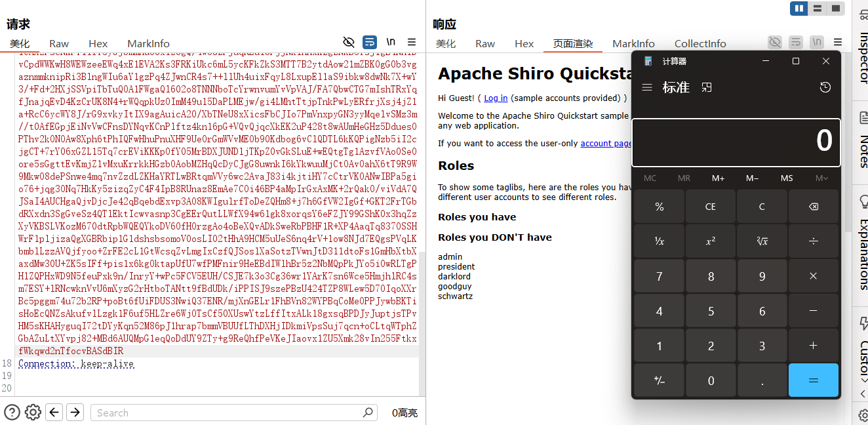Expand Calculator memory list dropdown
868x425 pixels.
(x=821, y=178)
